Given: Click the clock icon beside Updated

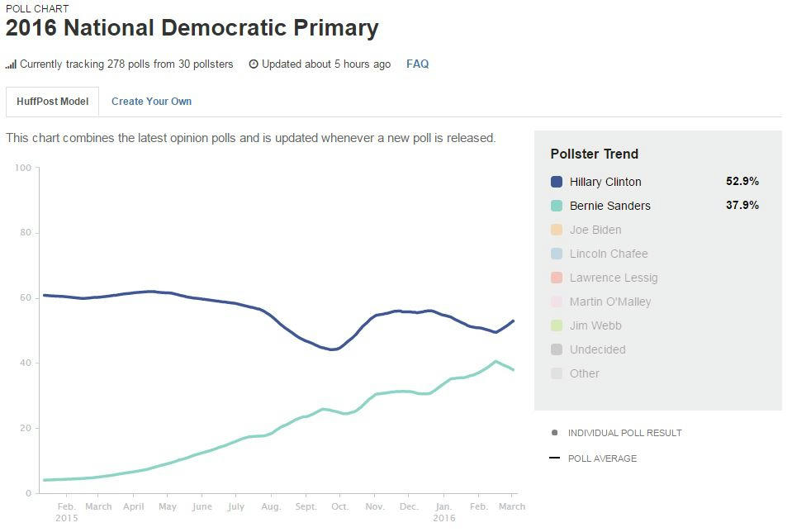Looking at the screenshot, I should pyautogui.click(x=254, y=64).
